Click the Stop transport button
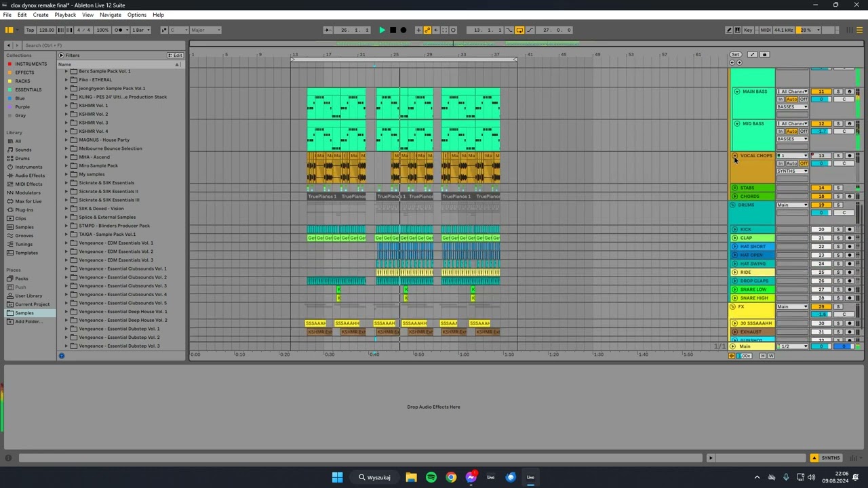Viewport: 868px width, 488px height. (393, 30)
